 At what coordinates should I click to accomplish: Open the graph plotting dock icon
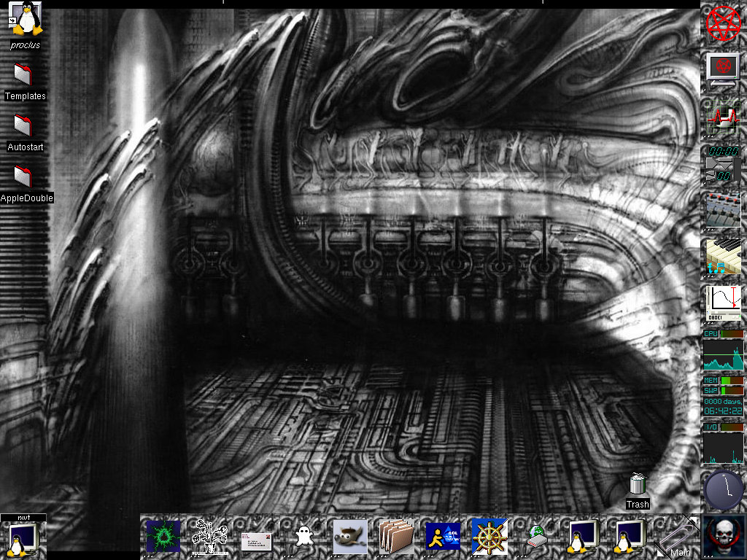click(723, 303)
